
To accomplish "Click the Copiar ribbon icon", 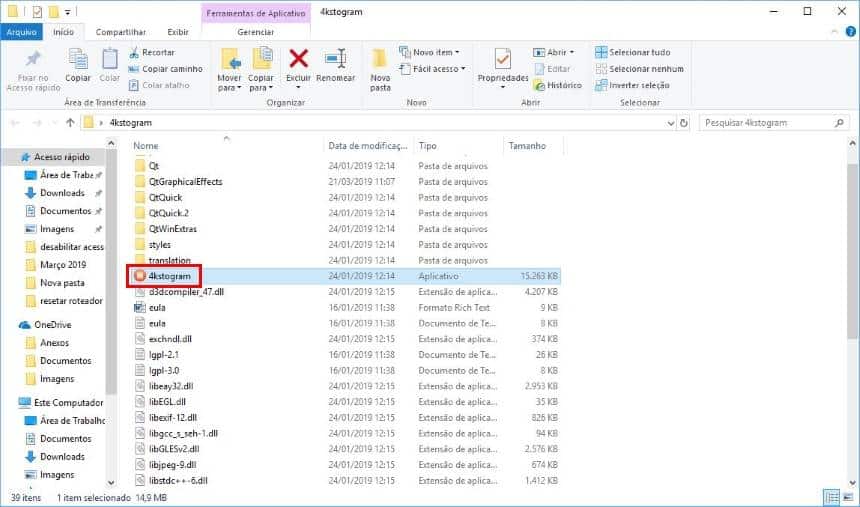I will pos(78,59).
